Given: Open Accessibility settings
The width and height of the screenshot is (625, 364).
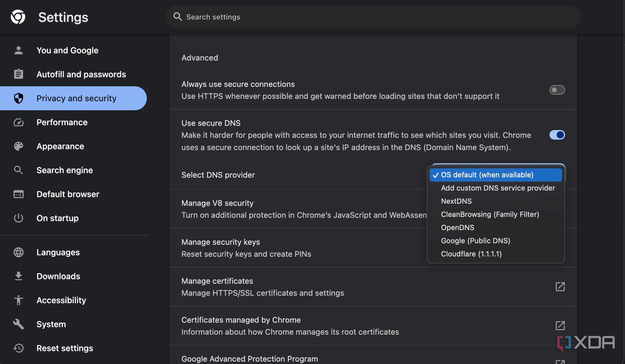Looking at the screenshot, I should tap(73, 300).
